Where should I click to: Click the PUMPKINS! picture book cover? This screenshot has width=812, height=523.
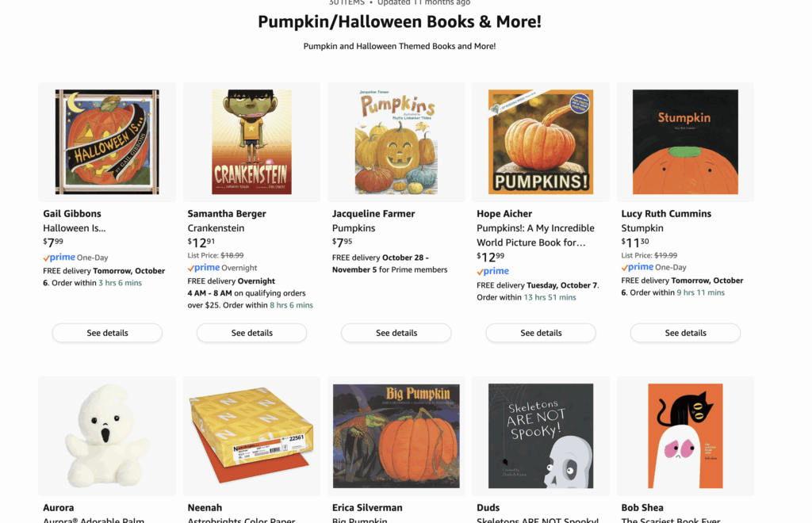pyautogui.click(x=541, y=142)
